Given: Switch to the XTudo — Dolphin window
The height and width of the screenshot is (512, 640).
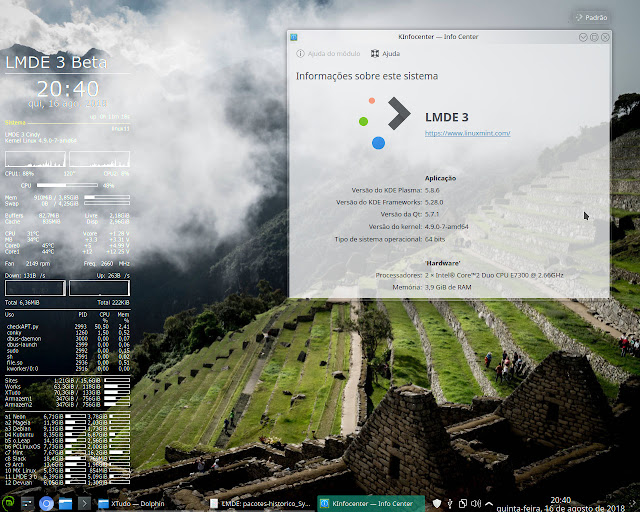Looking at the screenshot, I should click(131, 504).
